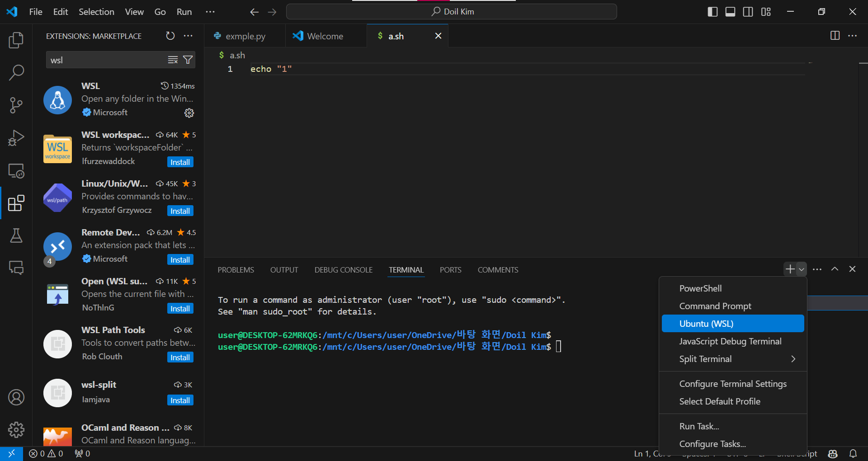Select PowerShell terminal profile

click(x=733, y=288)
